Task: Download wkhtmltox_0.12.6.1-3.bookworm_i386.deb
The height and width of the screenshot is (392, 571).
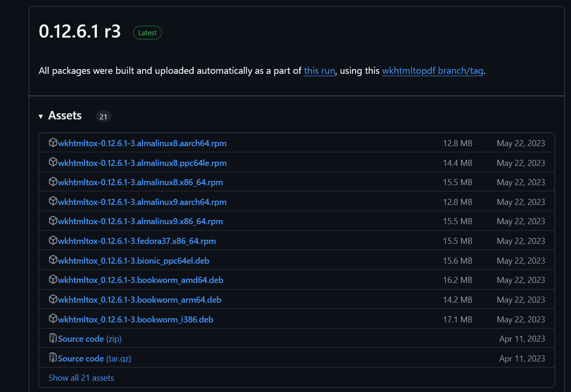Action: pyautogui.click(x=135, y=320)
